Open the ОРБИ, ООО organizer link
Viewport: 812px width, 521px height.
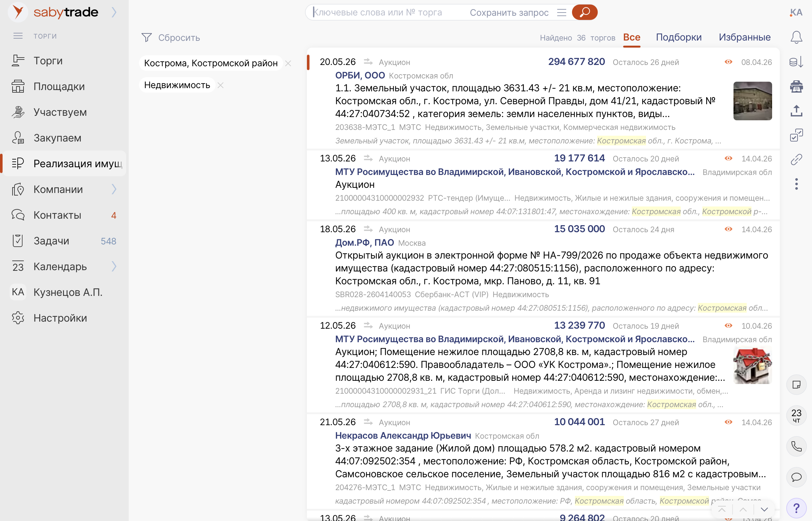(360, 76)
